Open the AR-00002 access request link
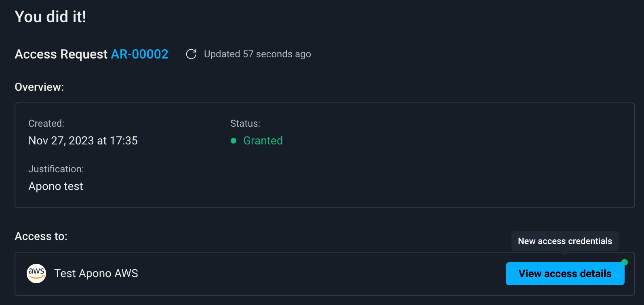Screen dimensions: 644x305 tap(139, 54)
